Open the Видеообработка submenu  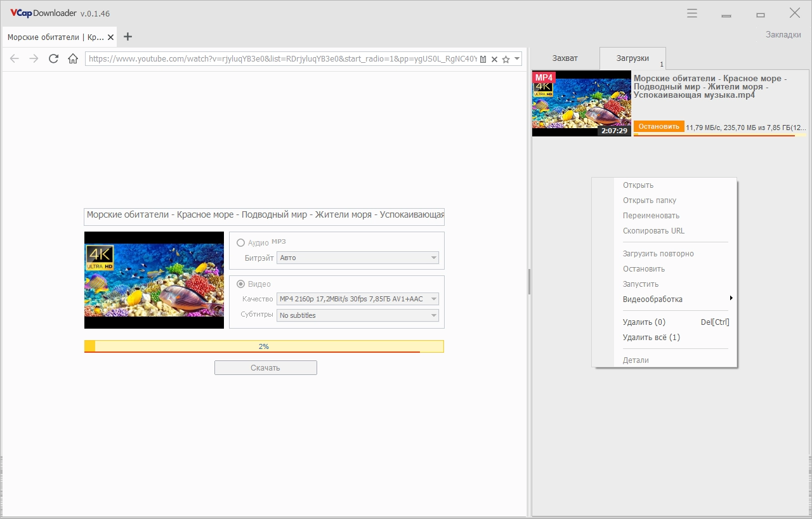point(653,299)
